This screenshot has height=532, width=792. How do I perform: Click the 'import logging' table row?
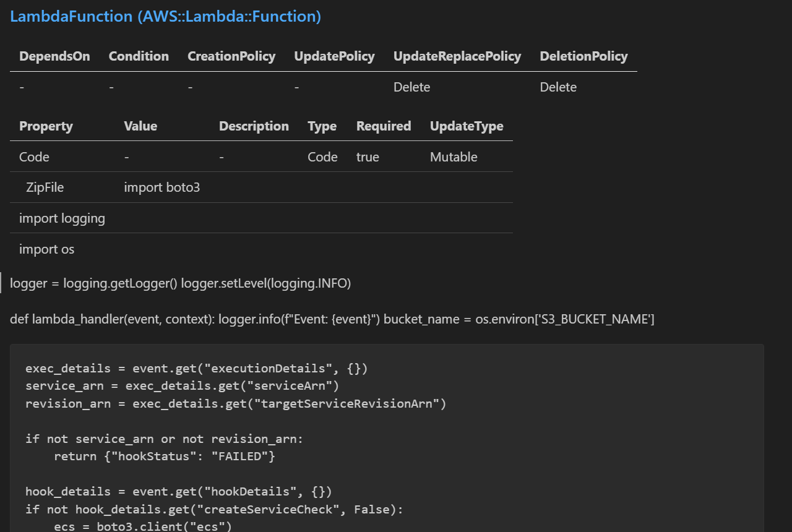[62, 218]
